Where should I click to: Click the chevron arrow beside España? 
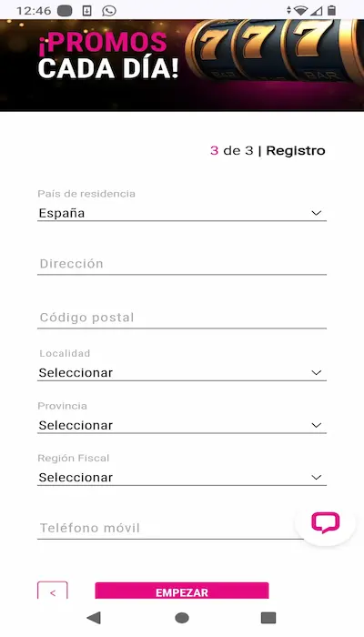[316, 213]
